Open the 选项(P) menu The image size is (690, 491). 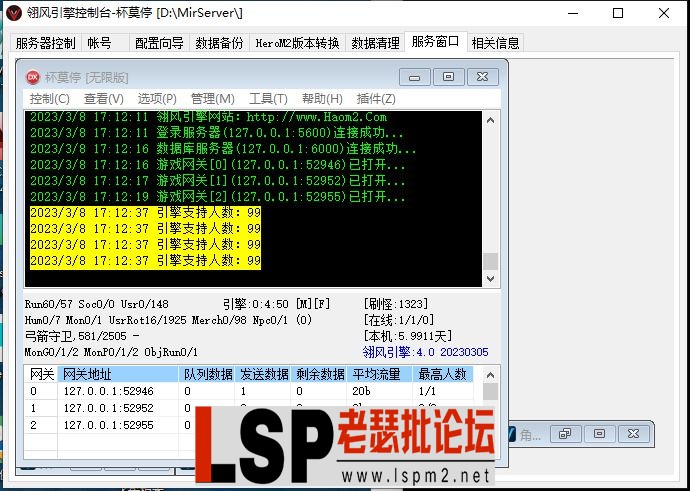click(x=157, y=99)
